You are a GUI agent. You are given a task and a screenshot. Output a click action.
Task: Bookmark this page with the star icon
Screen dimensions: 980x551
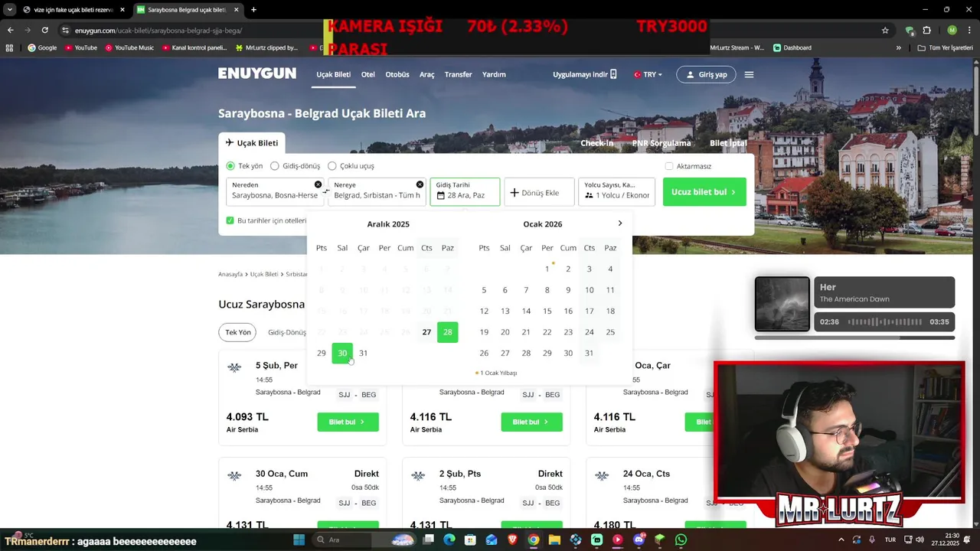[885, 31]
